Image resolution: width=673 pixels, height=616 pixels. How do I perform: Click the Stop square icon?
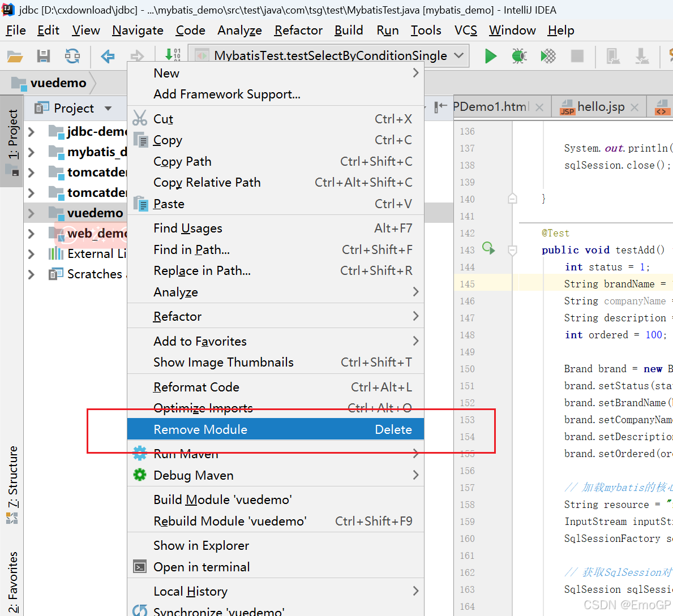click(x=577, y=56)
